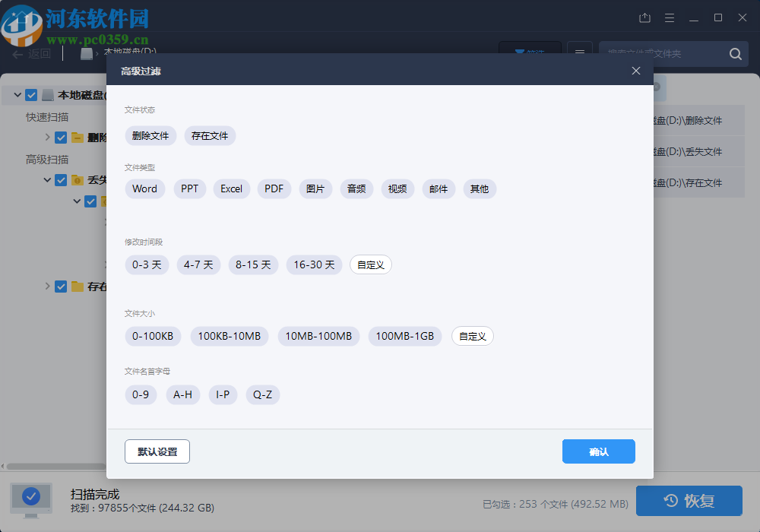Filter by 图片 file type
The height and width of the screenshot is (532, 760).
coord(315,189)
